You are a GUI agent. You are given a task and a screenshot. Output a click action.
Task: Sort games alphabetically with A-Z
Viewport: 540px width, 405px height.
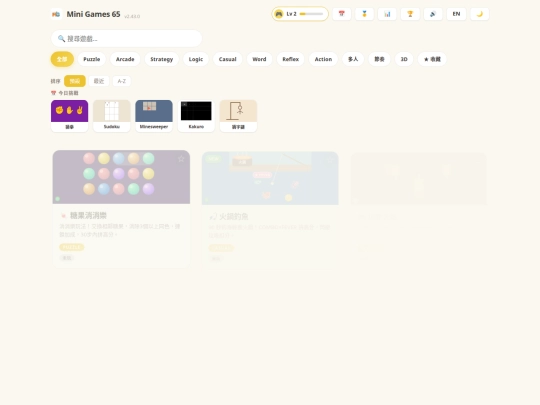pos(122,81)
